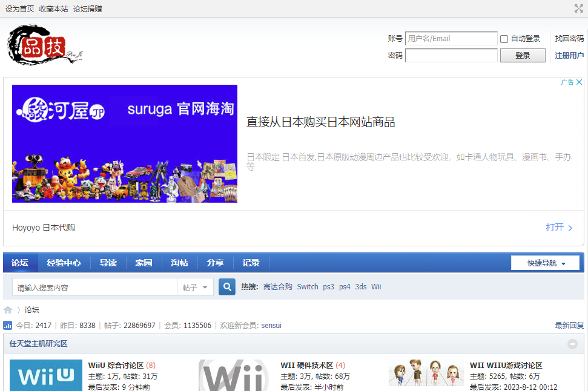Enable the 自动登录 checkbox
The height and width of the screenshot is (391, 588).
pos(504,39)
